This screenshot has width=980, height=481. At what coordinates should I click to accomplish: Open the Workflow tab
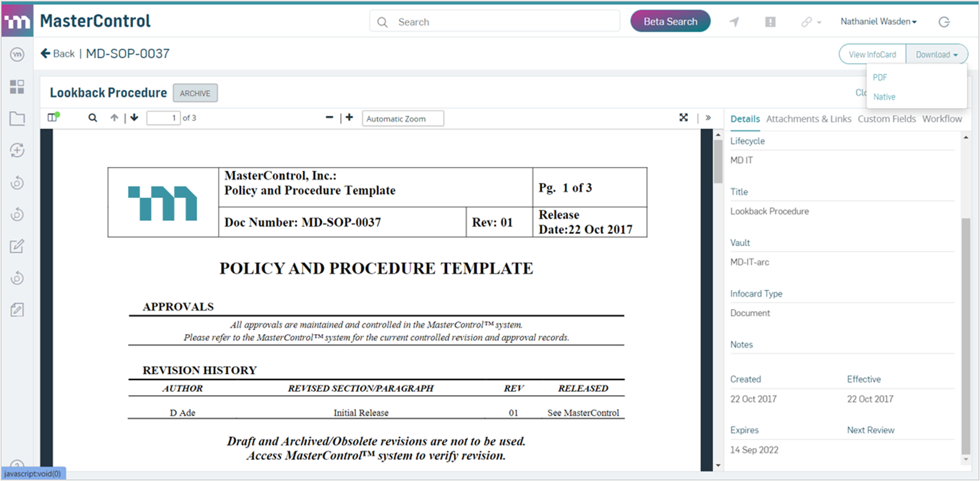(x=942, y=119)
